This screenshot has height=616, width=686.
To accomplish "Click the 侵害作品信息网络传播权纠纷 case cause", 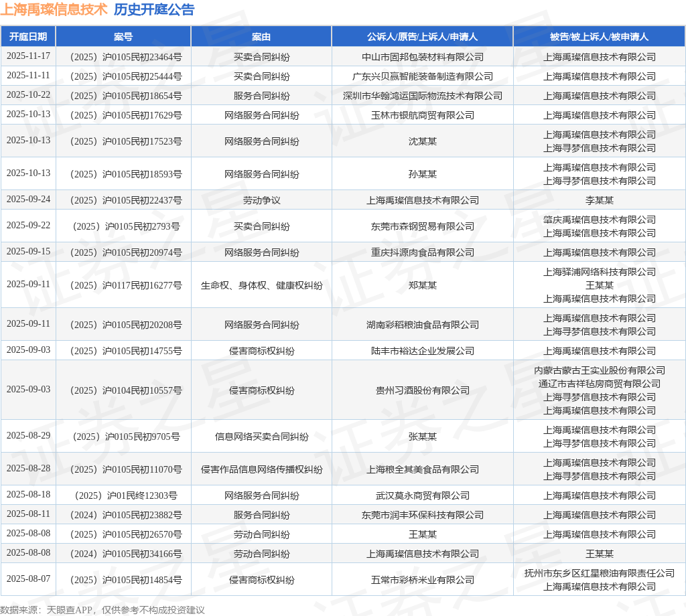I will tap(262, 469).
